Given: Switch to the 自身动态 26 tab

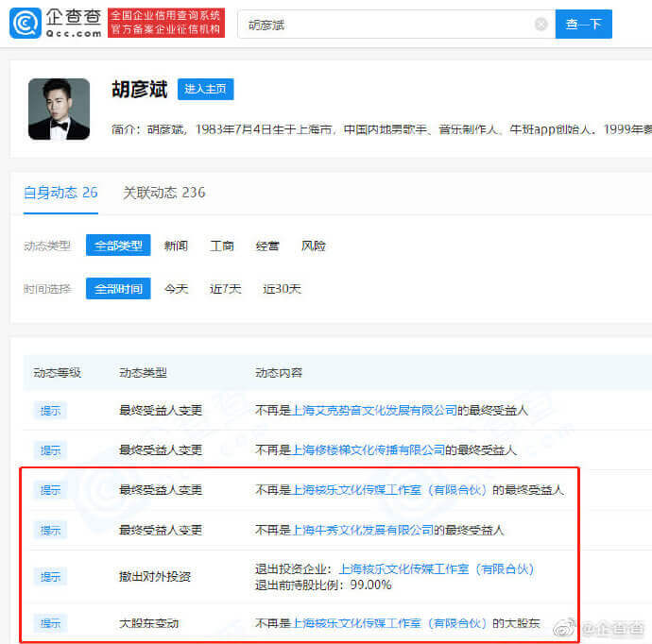Looking at the screenshot, I should click(x=60, y=193).
